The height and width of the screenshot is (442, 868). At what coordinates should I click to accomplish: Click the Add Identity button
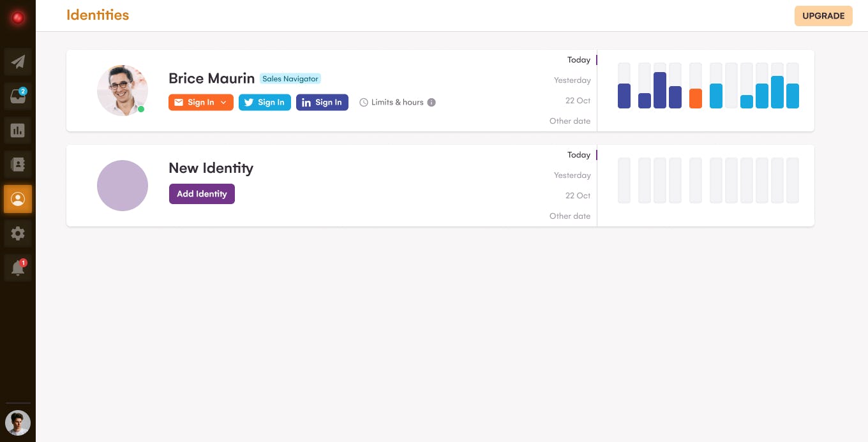202,194
